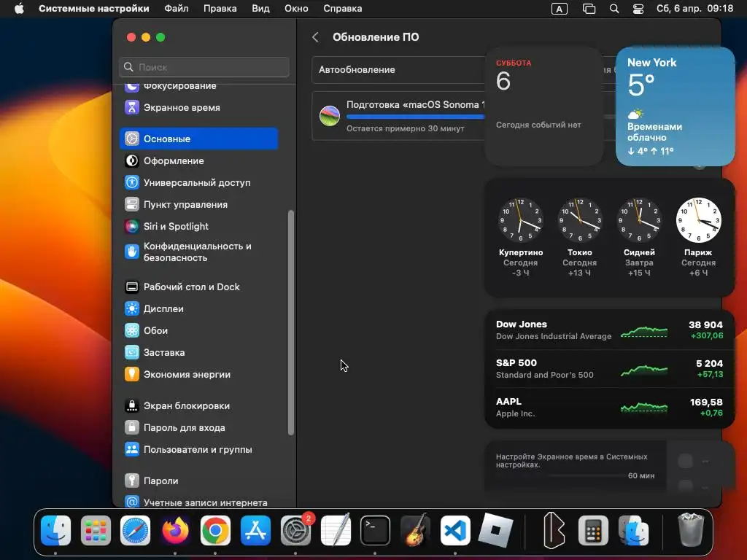This screenshot has width=747, height=560.
Task: Open the Dow Jones stock row
Action: click(609, 330)
